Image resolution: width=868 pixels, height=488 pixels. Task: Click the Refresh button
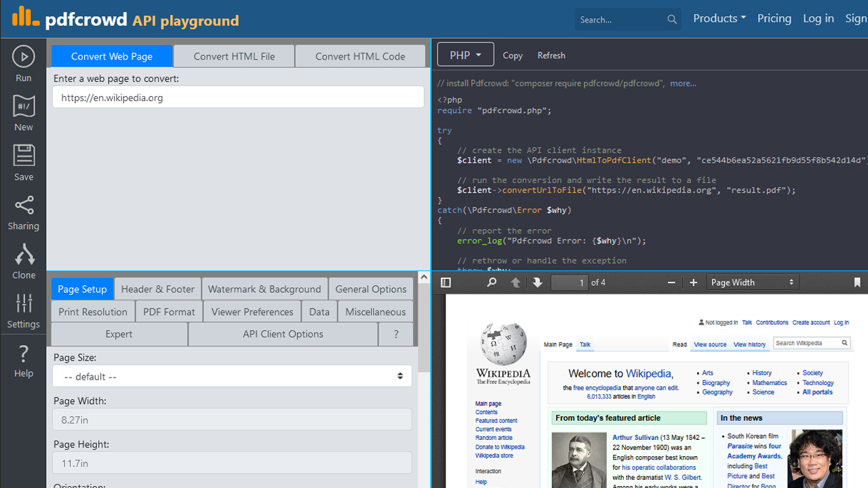click(551, 56)
